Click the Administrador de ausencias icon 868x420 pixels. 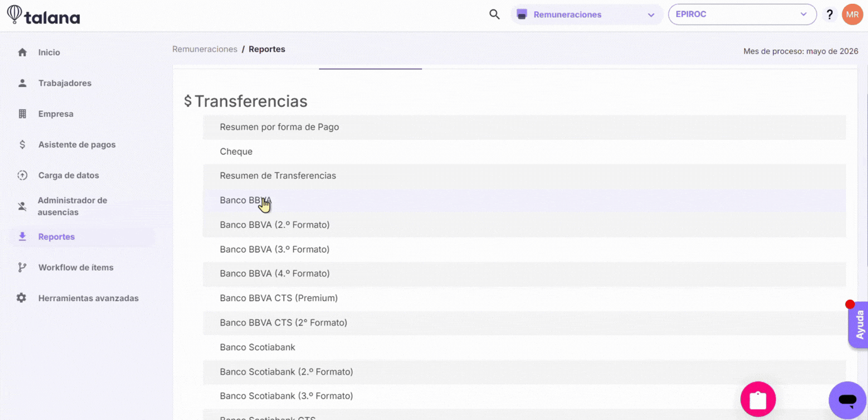(x=23, y=206)
